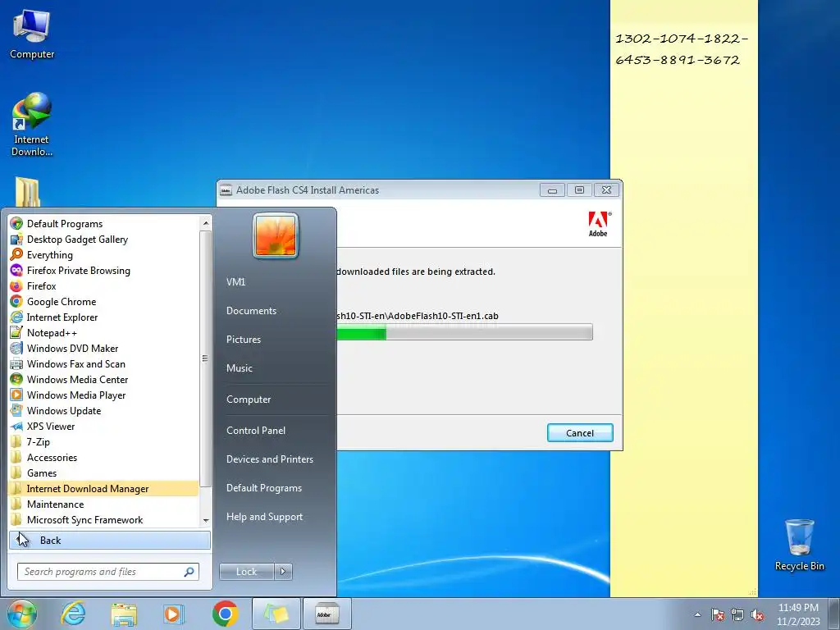840x630 pixels.
Task: Open Devices and Printers
Action: (269, 459)
